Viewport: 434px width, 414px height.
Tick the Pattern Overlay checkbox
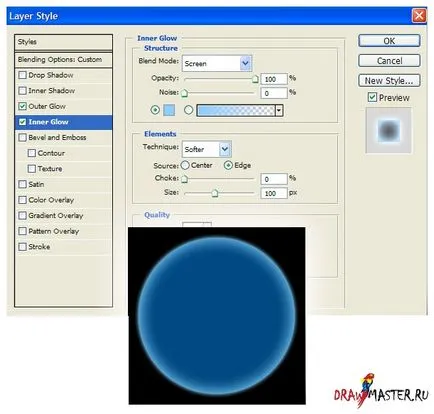point(22,231)
